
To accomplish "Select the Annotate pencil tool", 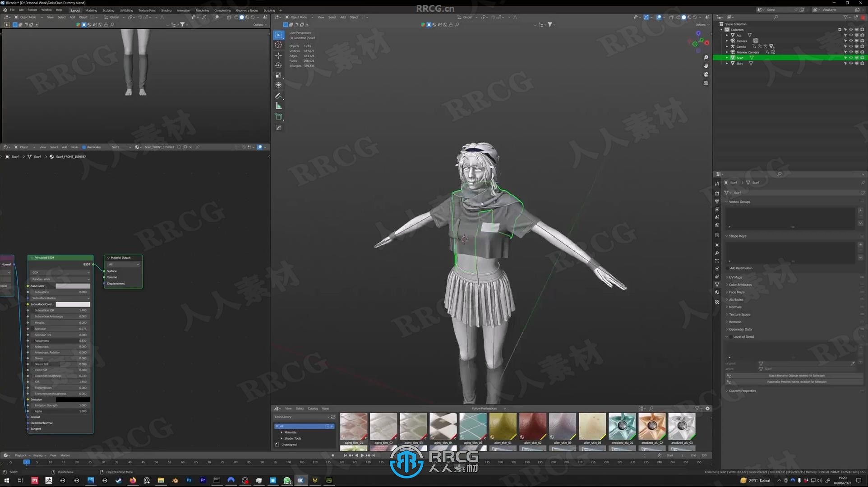I will click(279, 96).
